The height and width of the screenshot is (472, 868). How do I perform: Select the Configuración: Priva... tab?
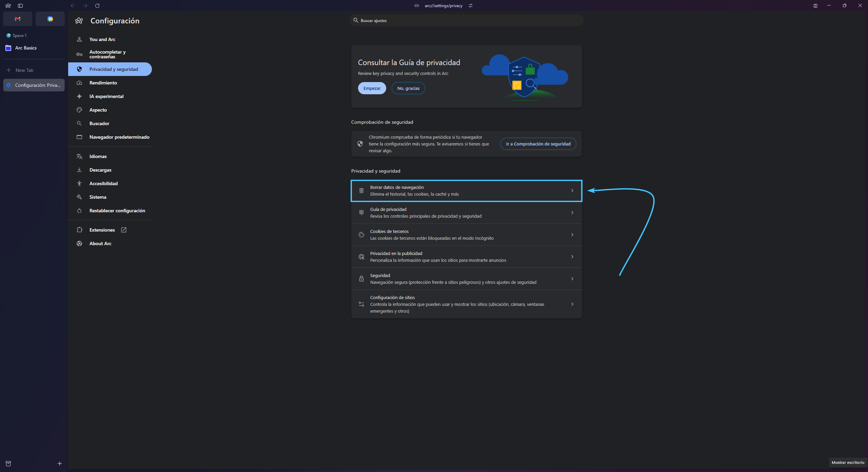pyautogui.click(x=34, y=85)
